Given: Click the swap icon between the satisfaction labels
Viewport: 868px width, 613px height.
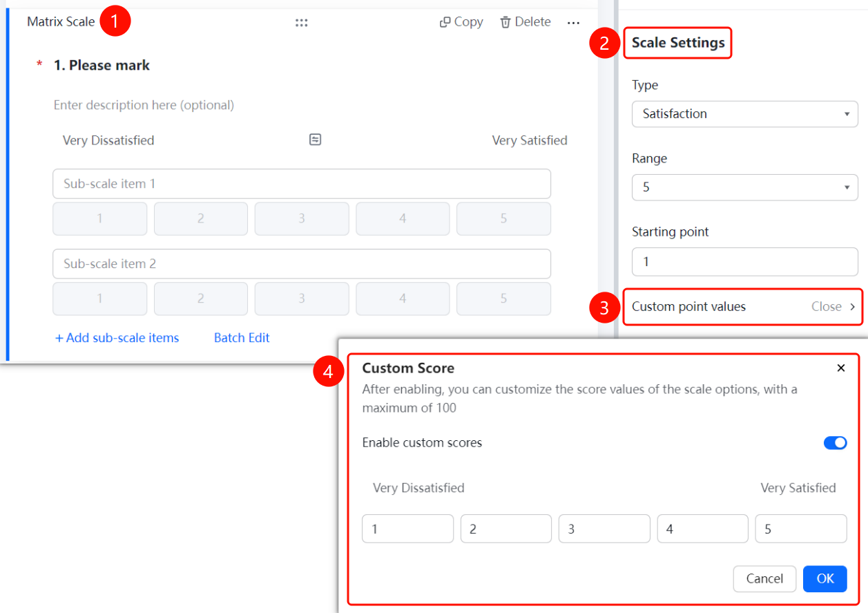Looking at the screenshot, I should pos(315,140).
